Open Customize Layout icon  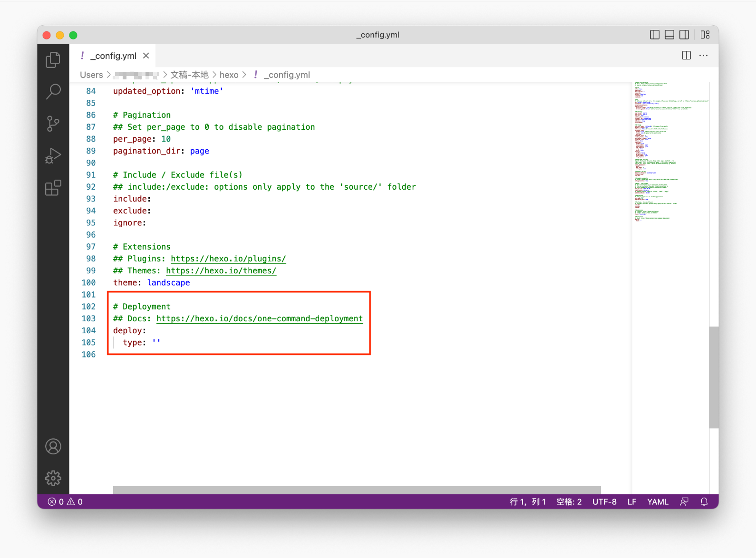705,35
